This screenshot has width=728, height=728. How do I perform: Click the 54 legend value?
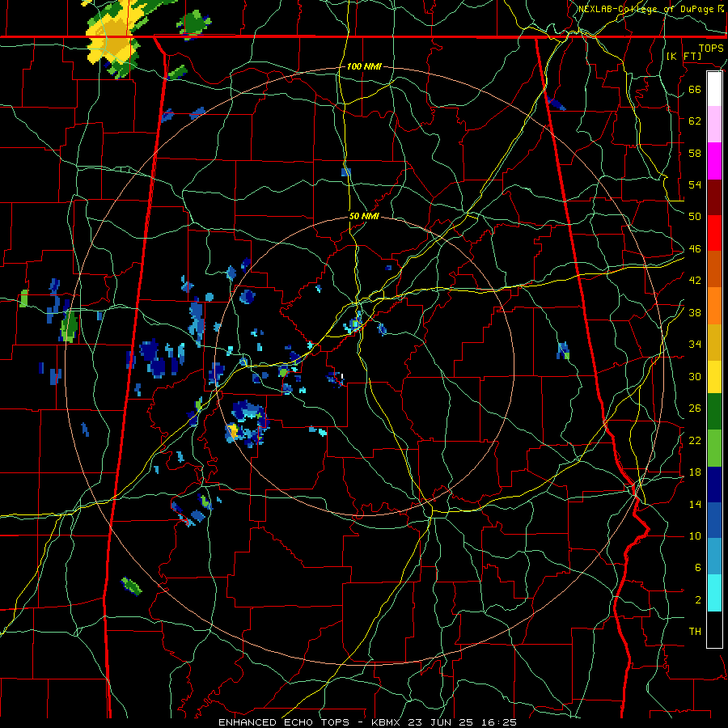click(x=695, y=184)
